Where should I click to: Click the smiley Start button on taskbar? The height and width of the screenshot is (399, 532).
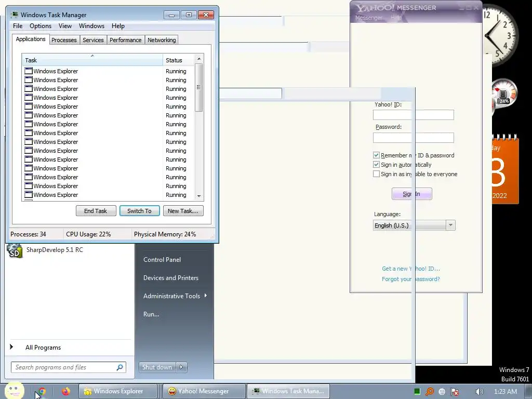point(14,390)
